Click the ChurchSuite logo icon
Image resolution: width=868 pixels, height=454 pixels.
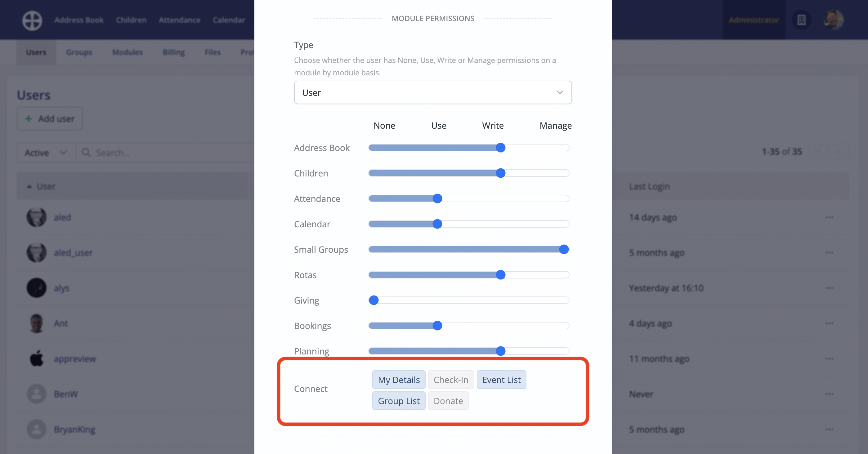point(32,20)
